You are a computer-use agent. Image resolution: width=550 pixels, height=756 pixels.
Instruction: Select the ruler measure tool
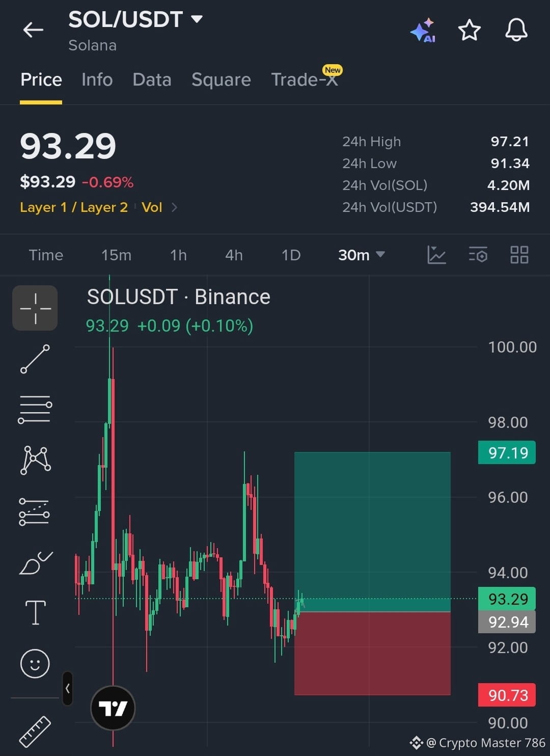(35, 732)
